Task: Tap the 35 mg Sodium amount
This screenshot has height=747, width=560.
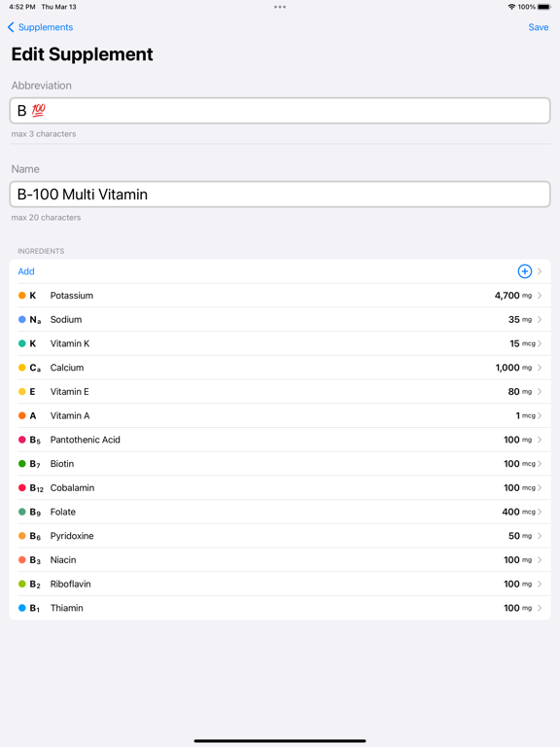Action: click(x=520, y=319)
